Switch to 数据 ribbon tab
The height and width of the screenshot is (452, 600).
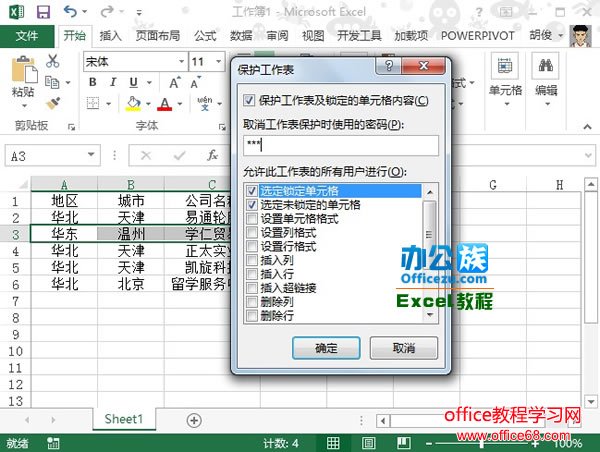tap(241, 36)
